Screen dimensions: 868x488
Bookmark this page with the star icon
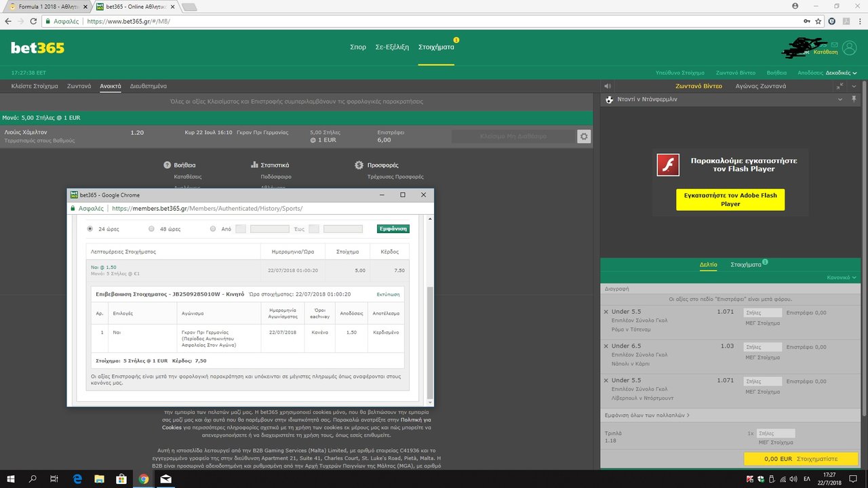coord(820,21)
